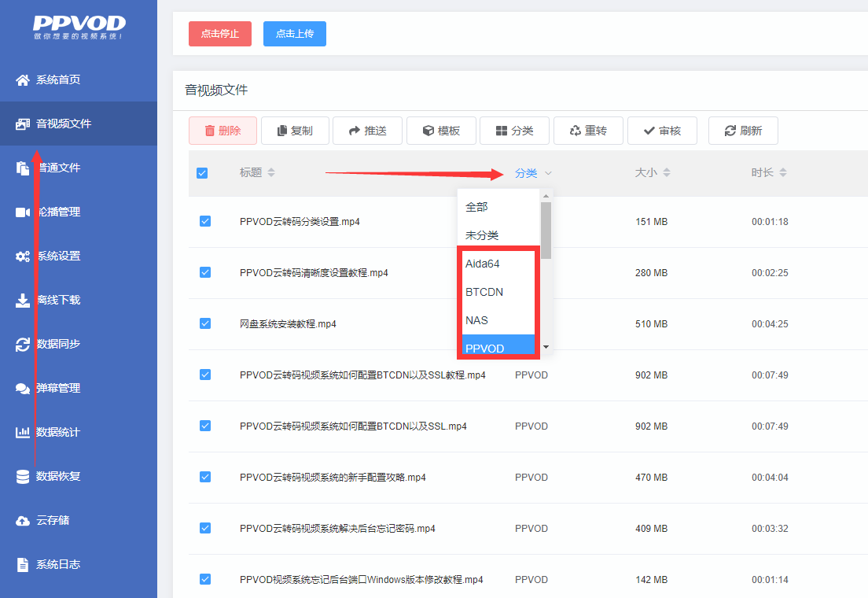Open file PPVOD云转码分类设置.mp4

pyautogui.click(x=300, y=222)
